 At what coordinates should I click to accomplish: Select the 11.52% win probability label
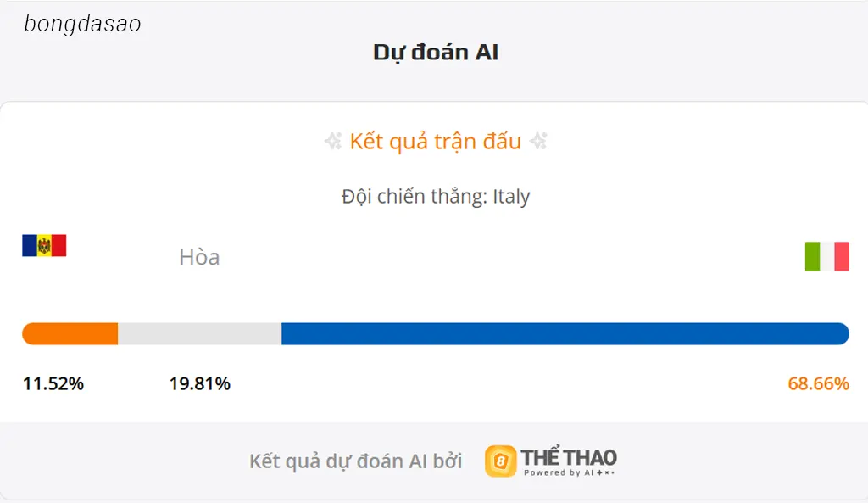(x=53, y=383)
